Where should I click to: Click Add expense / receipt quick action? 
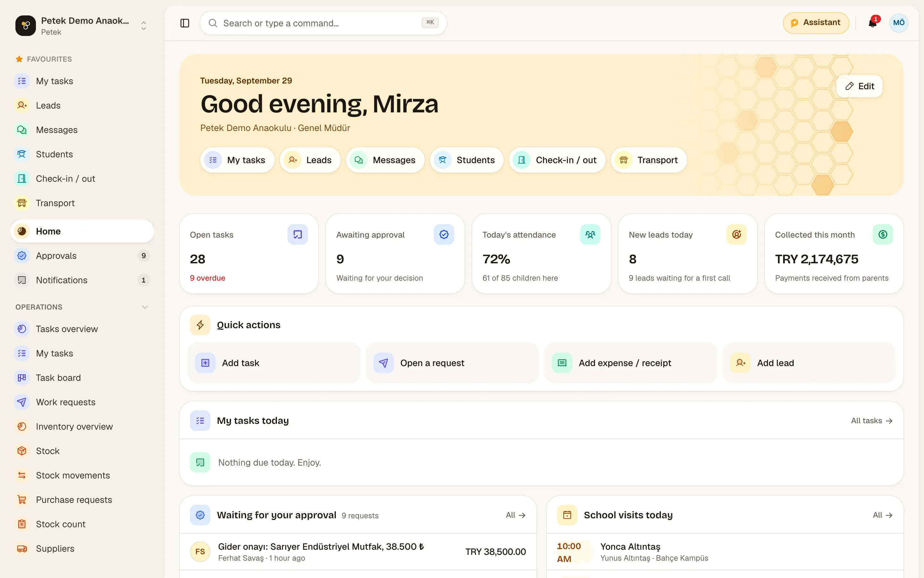630,363
